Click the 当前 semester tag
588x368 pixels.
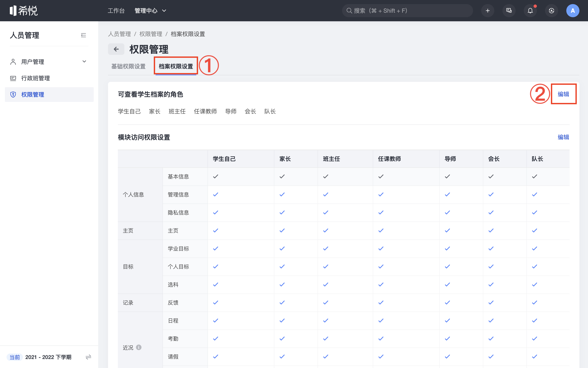15,357
